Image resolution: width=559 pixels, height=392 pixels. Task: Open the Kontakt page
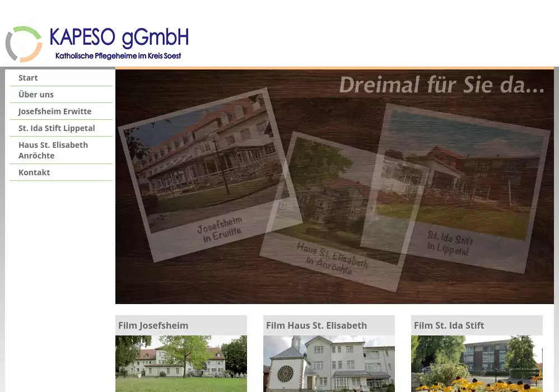click(x=34, y=172)
